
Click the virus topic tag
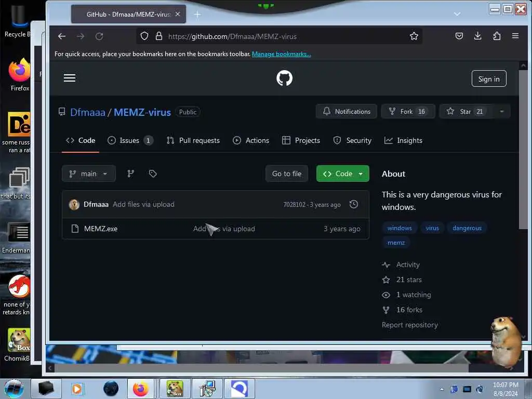pos(432,228)
